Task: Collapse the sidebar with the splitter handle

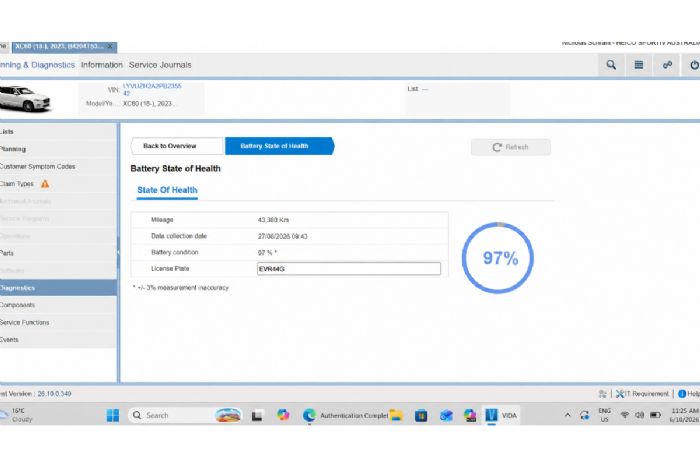Action: tap(118, 252)
